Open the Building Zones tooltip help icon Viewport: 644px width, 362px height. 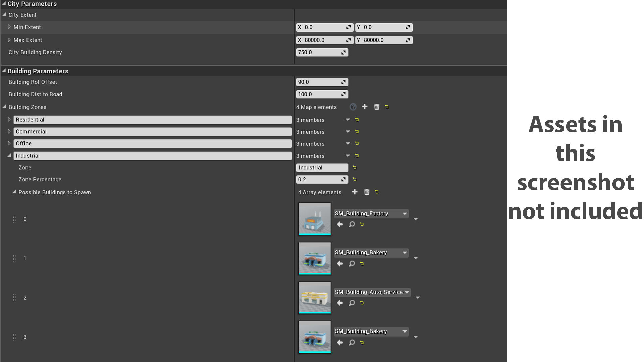click(353, 107)
